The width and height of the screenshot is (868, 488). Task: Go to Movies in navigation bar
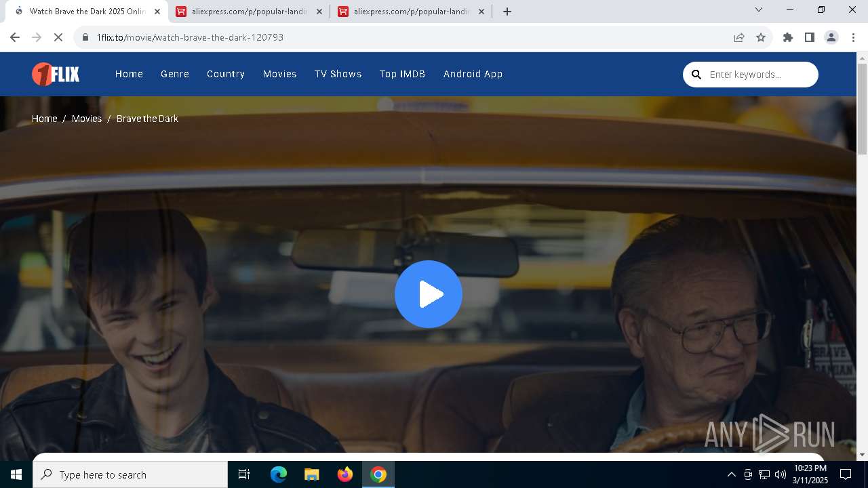[x=280, y=74]
